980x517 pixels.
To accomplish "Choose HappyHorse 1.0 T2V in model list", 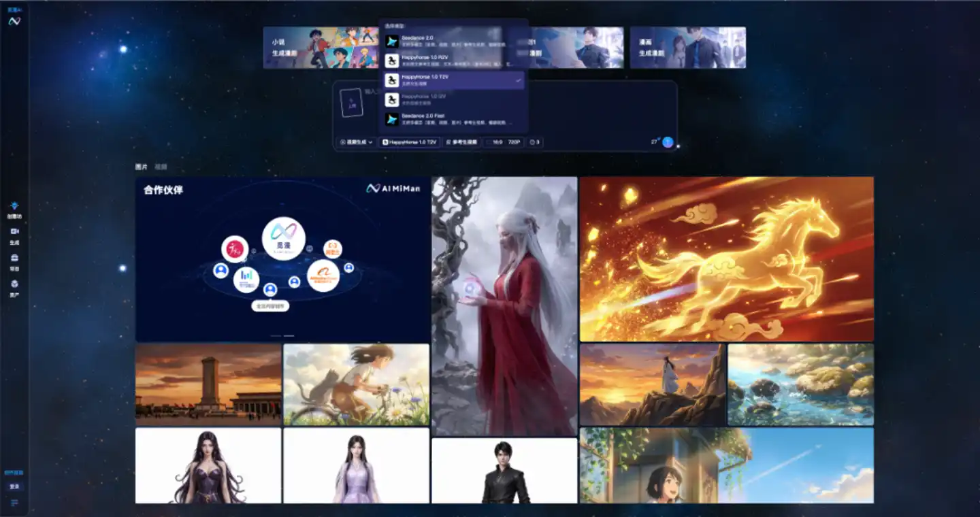I will tap(453, 80).
